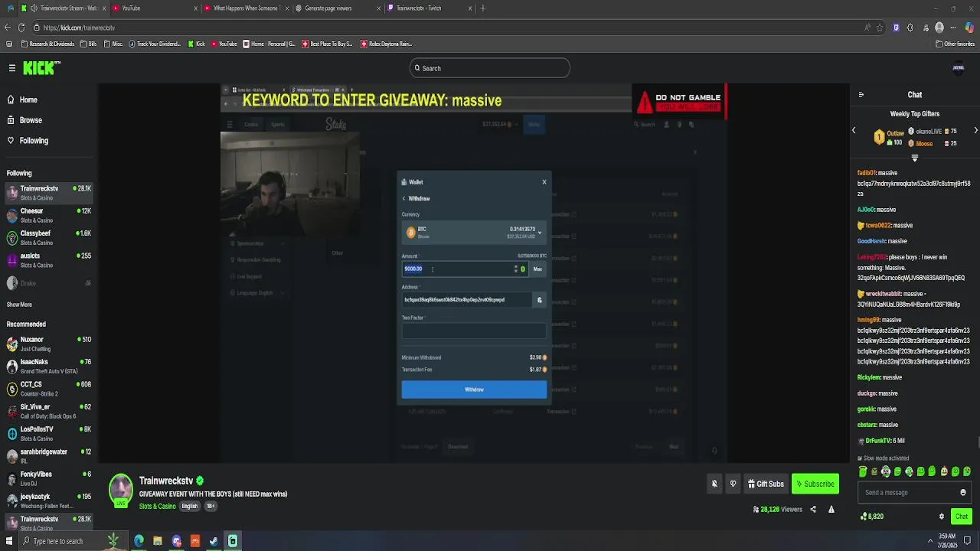Collapse the chat panel
Screen dimensions: 980x551
[x=861, y=95]
